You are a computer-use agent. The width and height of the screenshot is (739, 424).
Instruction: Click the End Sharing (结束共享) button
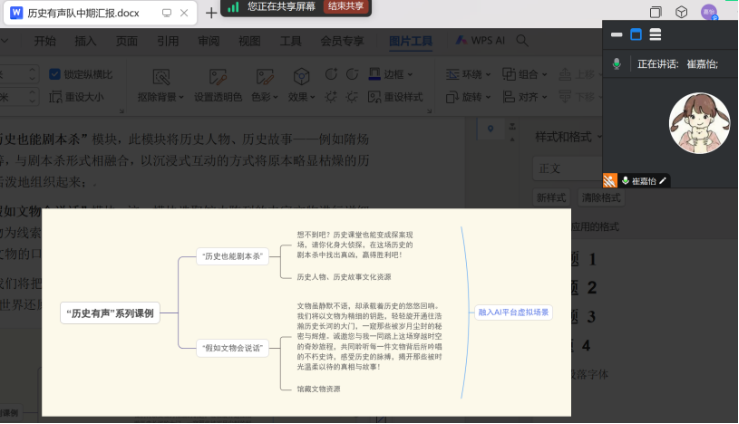point(346,6)
